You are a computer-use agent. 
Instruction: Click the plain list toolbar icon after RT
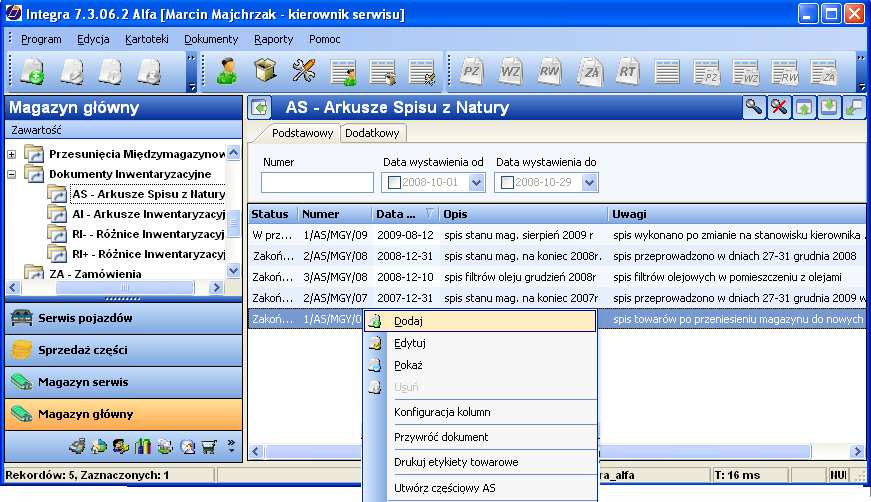[667, 73]
